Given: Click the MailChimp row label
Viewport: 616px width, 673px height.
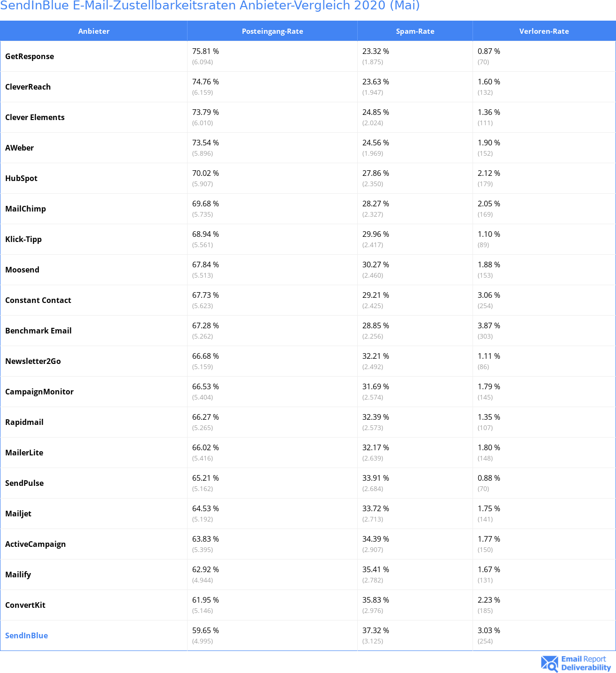Looking at the screenshot, I should [26, 209].
